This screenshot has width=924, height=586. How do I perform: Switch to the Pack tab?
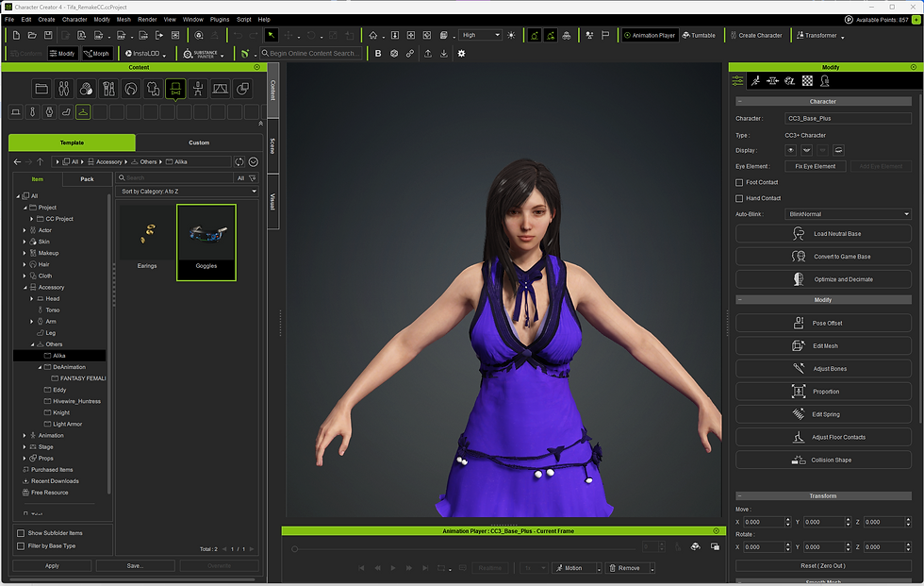tap(87, 179)
